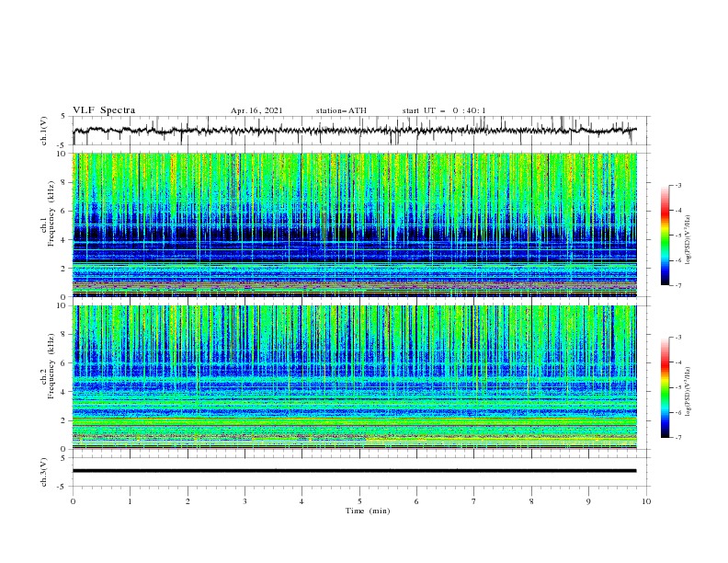Click tick label "1" on the Time axis
The width and height of the screenshot is (728, 563).
130,501
